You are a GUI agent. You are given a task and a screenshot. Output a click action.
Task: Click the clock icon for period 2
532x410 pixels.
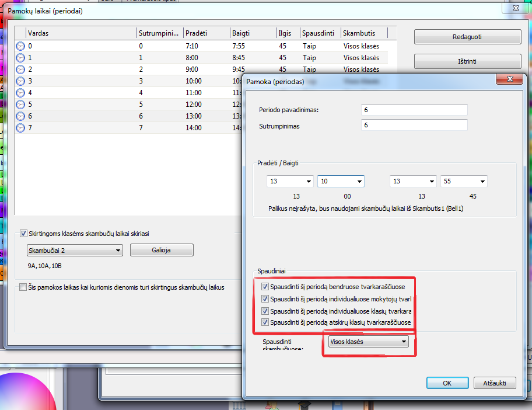20,70
